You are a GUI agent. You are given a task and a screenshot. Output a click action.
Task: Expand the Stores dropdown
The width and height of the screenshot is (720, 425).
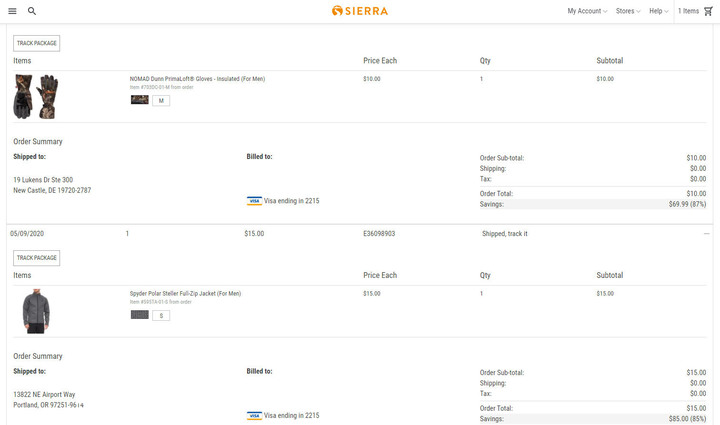628,11
